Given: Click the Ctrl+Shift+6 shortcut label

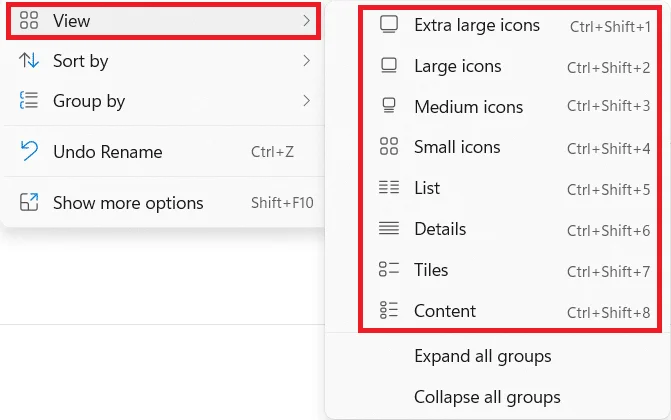Looking at the screenshot, I should coord(609,230).
